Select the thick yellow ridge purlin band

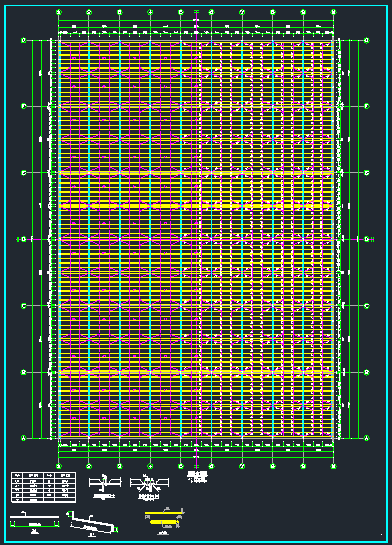point(196,206)
